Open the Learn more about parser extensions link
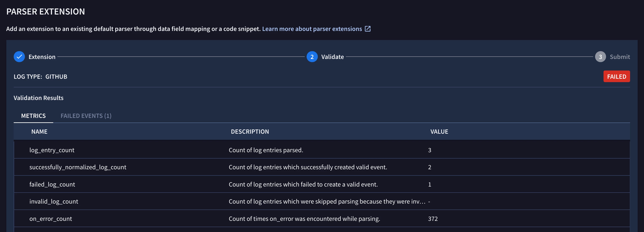 312,29
